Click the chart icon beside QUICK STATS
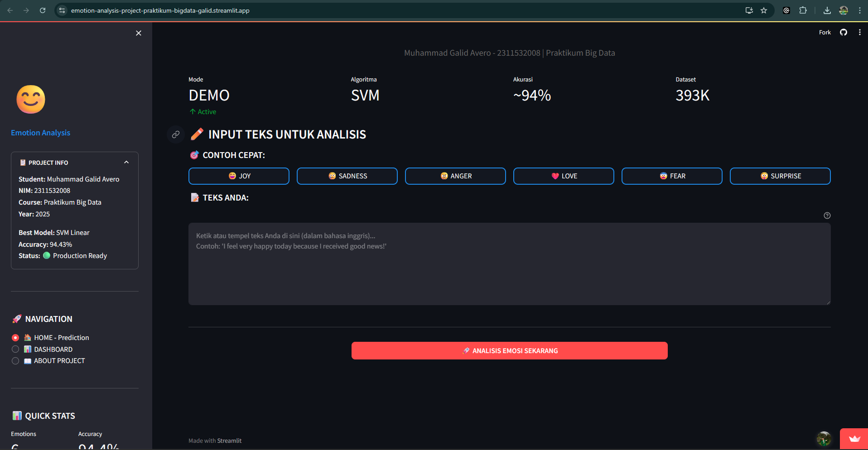This screenshot has width=868, height=450. (x=17, y=416)
